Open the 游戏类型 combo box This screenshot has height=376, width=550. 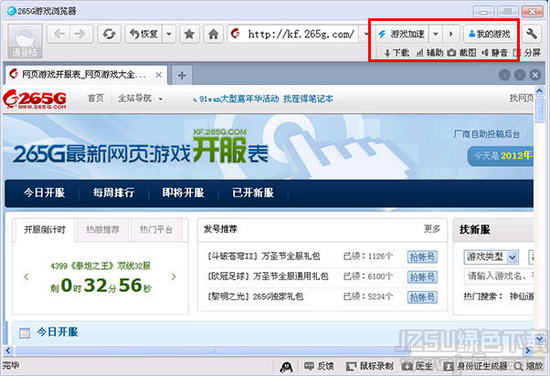491,257
